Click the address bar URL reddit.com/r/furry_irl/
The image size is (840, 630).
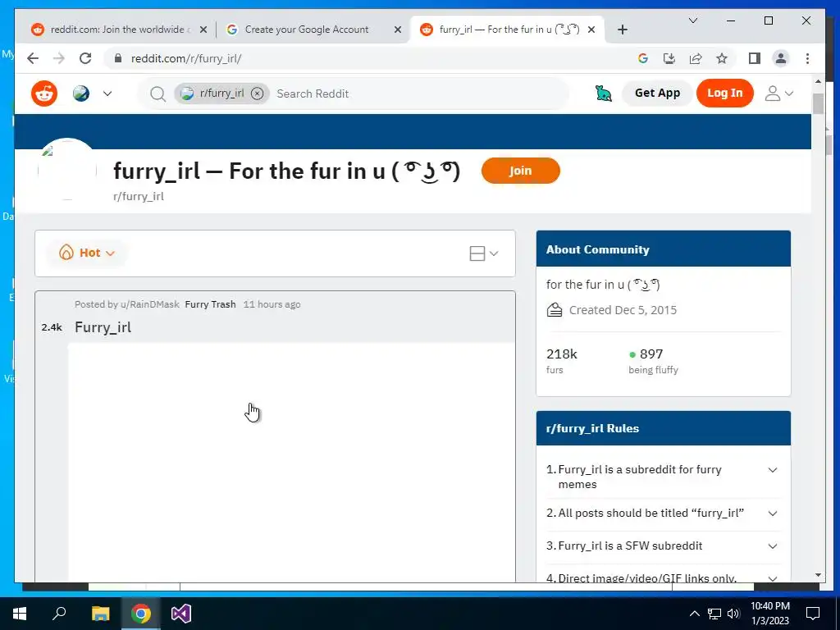[x=186, y=59]
